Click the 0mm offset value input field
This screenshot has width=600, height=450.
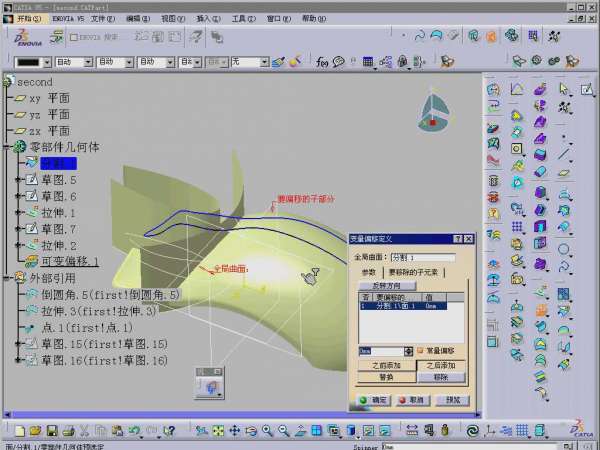tap(381, 351)
